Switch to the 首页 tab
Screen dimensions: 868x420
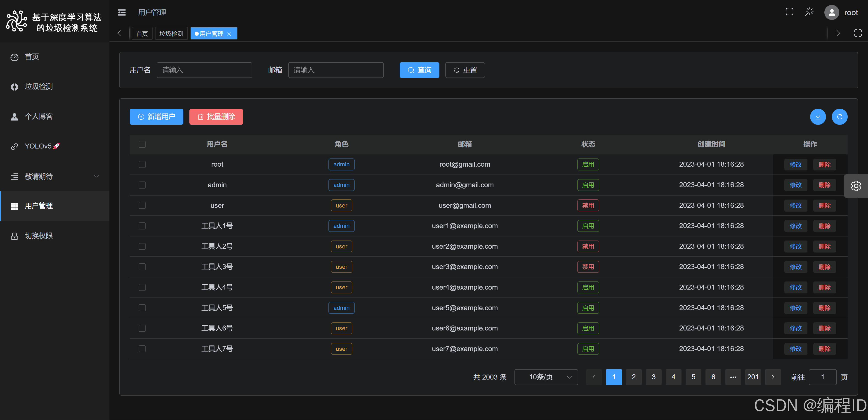click(x=142, y=33)
